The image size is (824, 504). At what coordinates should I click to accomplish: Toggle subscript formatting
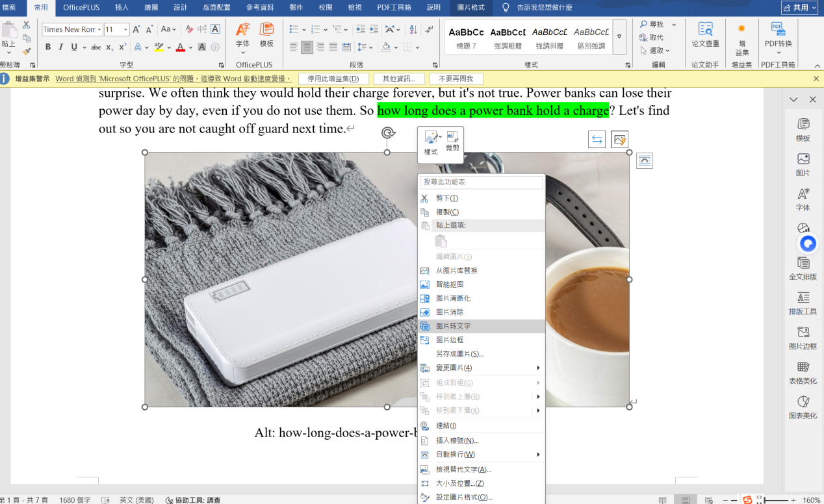coord(110,47)
